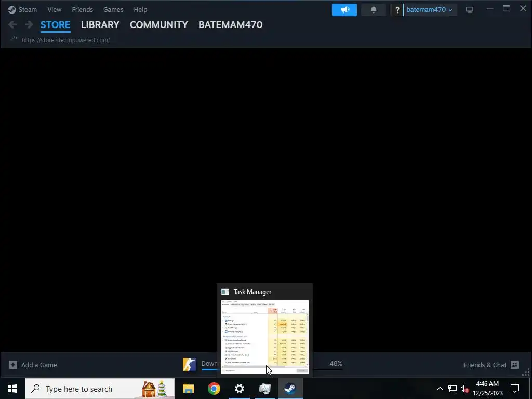Click the Steam window resize grip
This screenshot has width=532, height=399.
tap(526, 373)
